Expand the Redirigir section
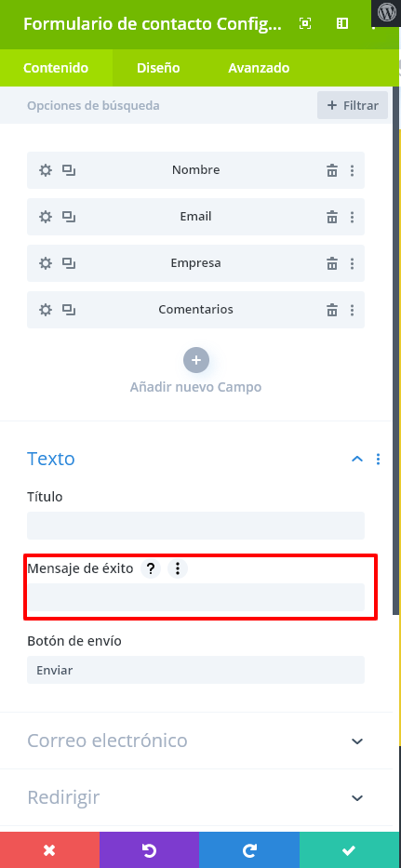 pyautogui.click(x=358, y=797)
